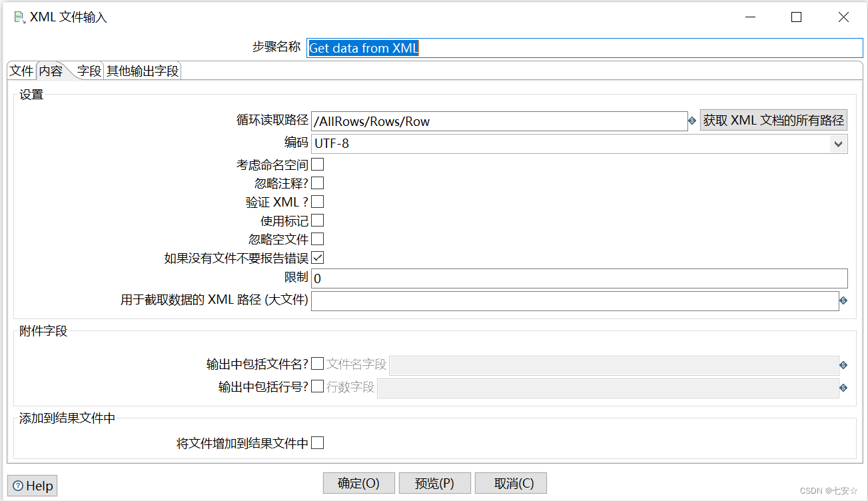Switch to the 文件 tab
This screenshot has height=501, width=868.
(21, 70)
